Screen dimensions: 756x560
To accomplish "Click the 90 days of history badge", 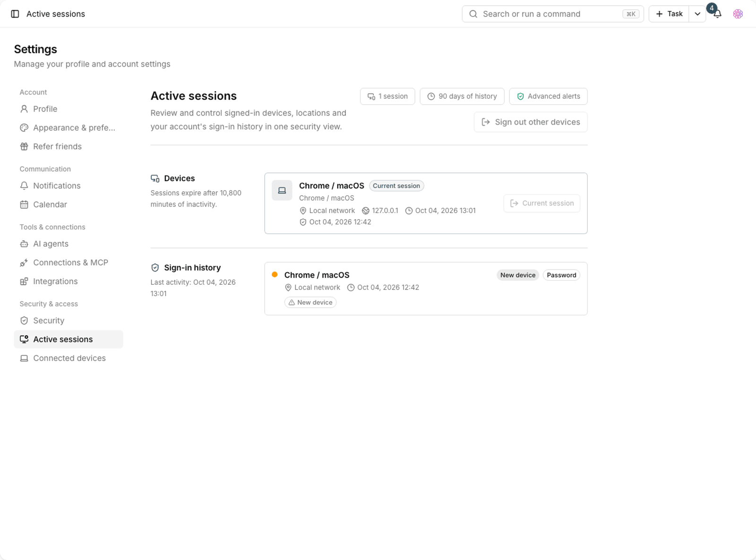I will point(462,96).
